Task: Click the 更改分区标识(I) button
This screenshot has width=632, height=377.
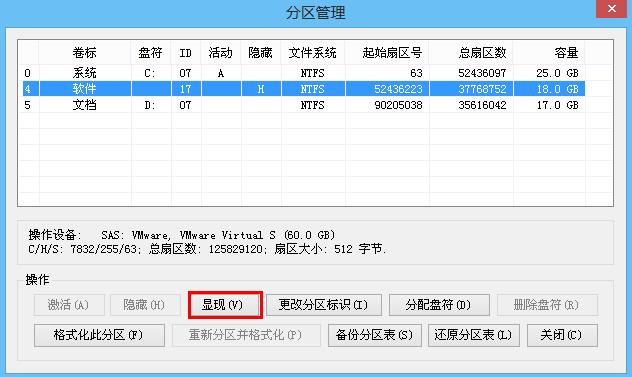Action: 324,304
